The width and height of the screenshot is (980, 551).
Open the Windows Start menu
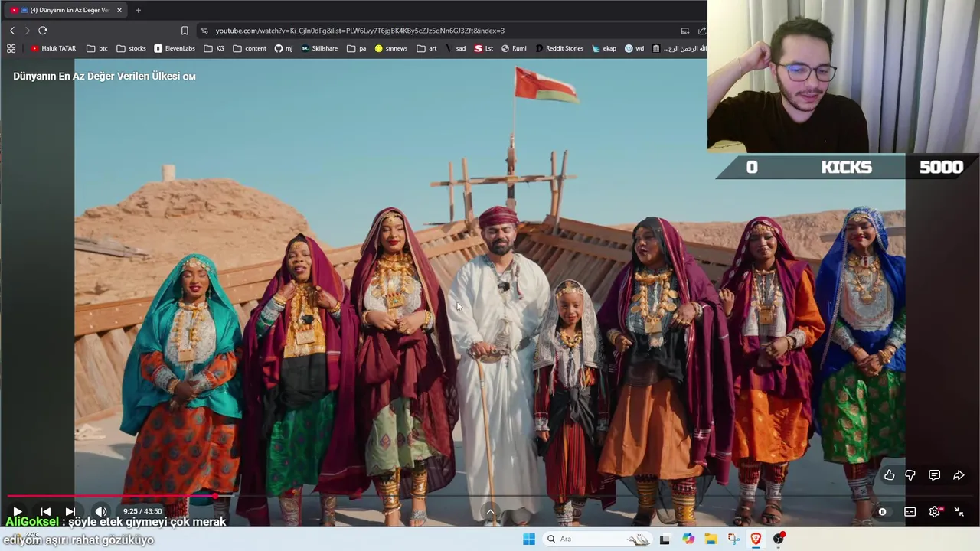(x=529, y=539)
